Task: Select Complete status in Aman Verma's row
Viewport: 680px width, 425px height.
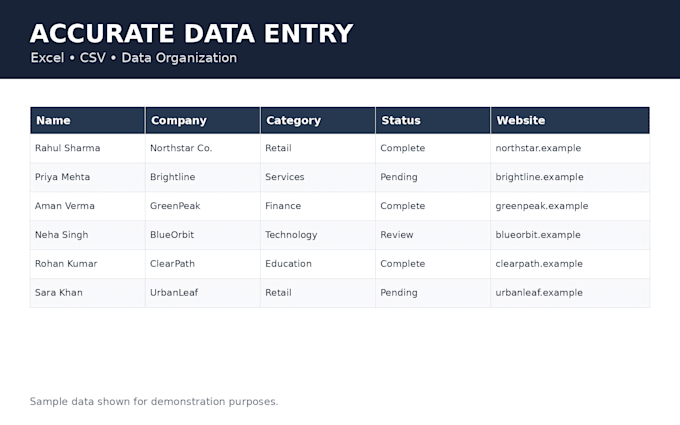Action: [433, 206]
